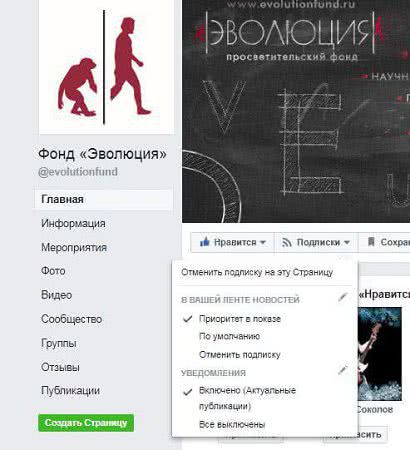410x450 pixels.
Task: Click the thumbs-up icon on Нравится button
Action: tap(205, 242)
